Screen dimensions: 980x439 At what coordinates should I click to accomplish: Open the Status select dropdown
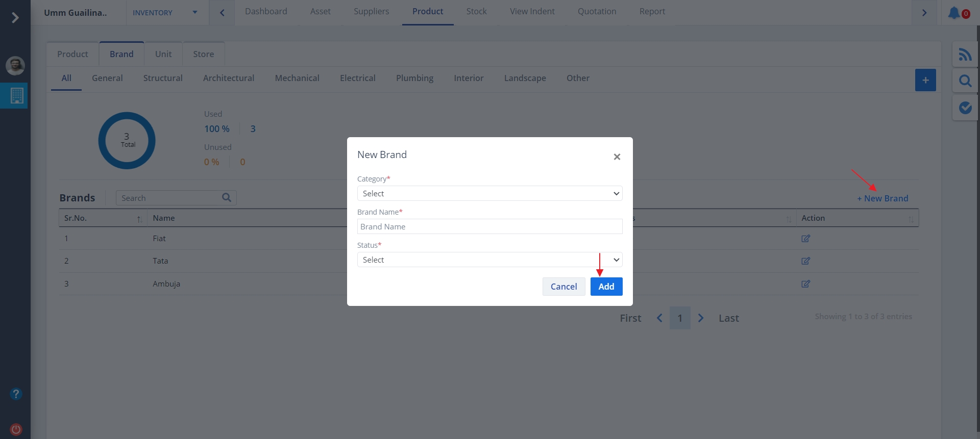click(x=489, y=260)
